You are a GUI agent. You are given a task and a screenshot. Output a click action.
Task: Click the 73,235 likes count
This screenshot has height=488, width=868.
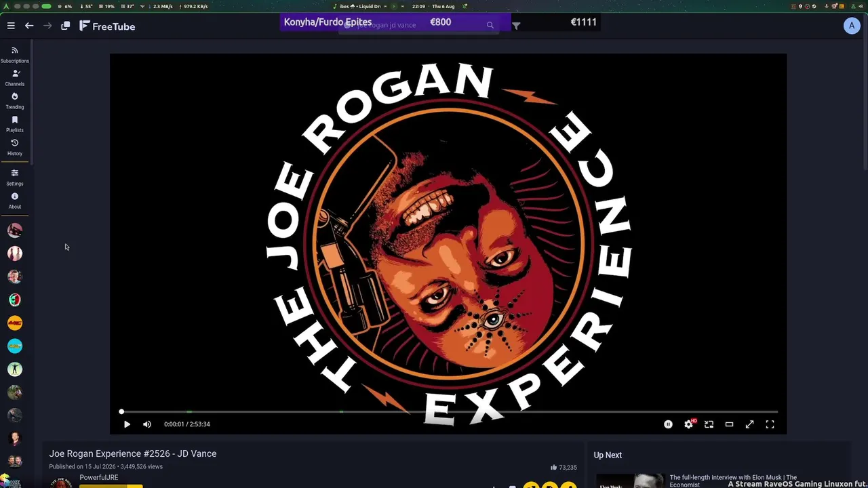coord(564,467)
